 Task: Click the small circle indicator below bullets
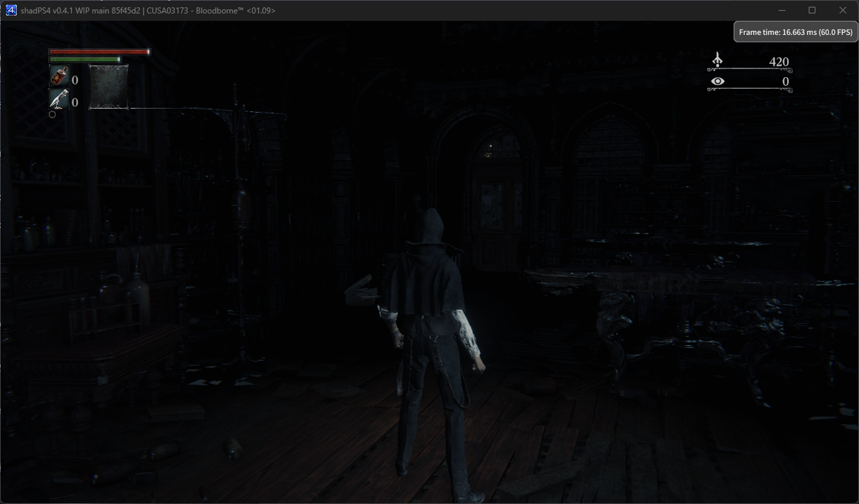click(x=52, y=114)
